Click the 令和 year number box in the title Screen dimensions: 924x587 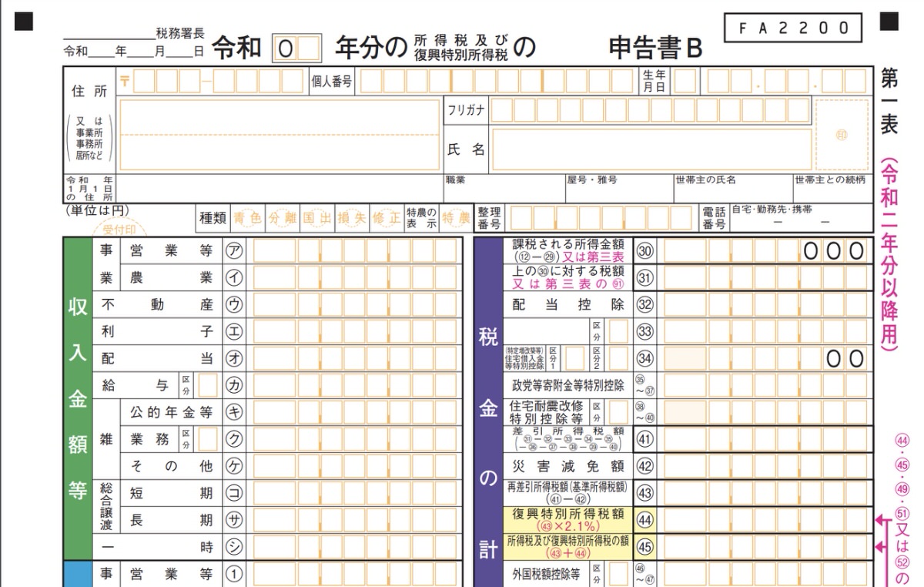pos(296,49)
